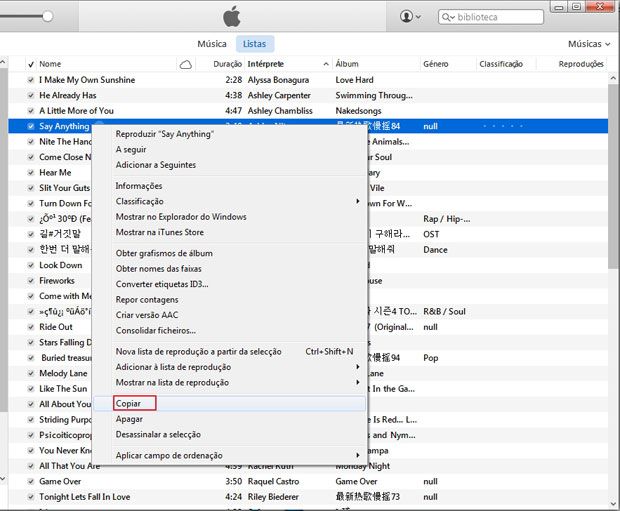The height and width of the screenshot is (511, 620).
Task: Sort by the Nome column header
Action: [x=50, y=64]
